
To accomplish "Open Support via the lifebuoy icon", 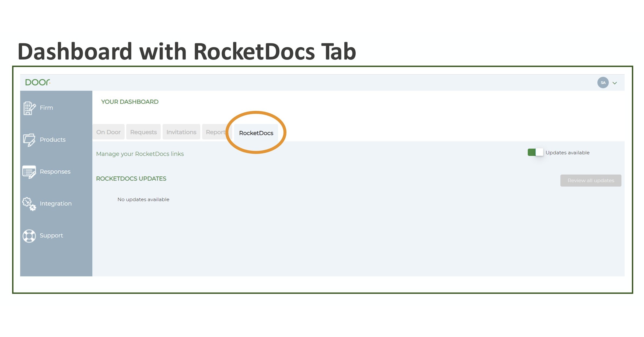I will (x=29, y=235).
